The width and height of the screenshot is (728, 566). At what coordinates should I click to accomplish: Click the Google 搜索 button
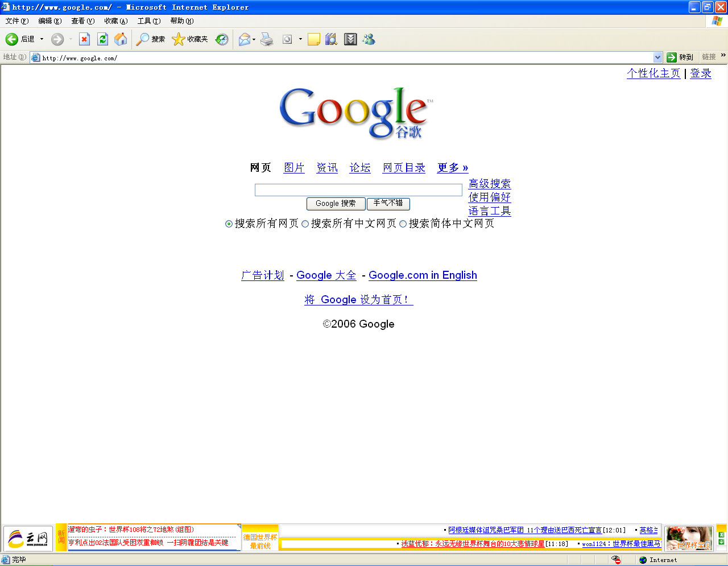(x=336, y=204)
